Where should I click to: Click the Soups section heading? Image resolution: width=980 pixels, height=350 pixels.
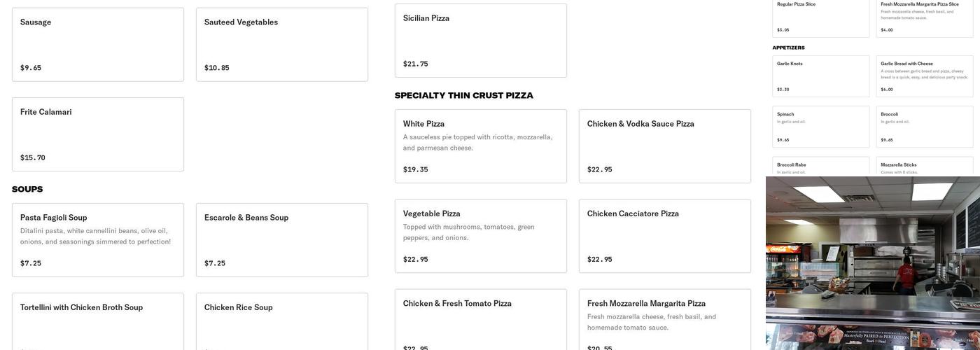click(27, 190)
